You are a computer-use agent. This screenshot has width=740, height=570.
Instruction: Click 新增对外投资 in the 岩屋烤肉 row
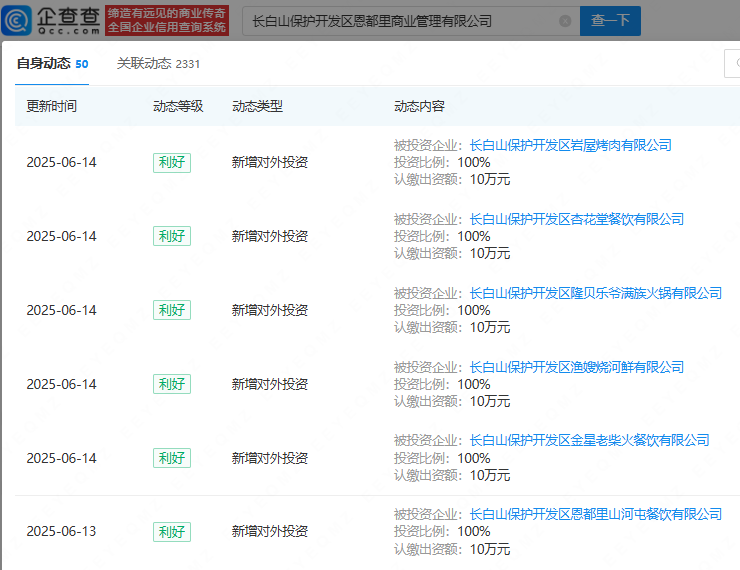pos(269,162)
